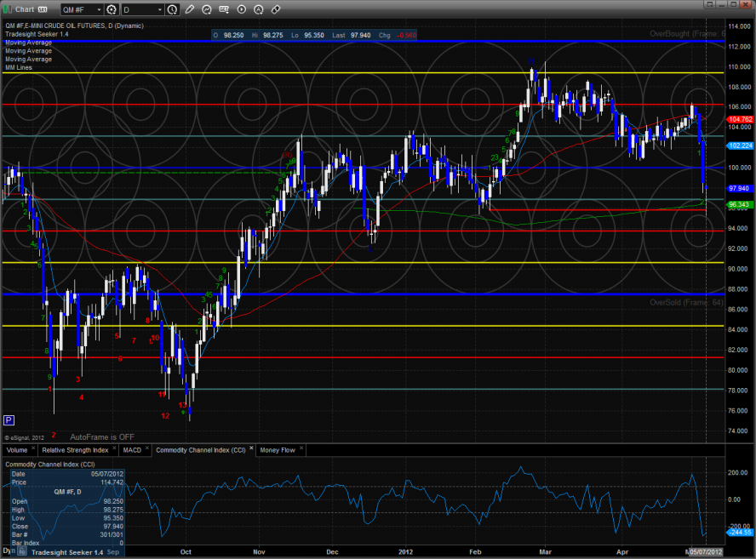Toggle the AutoFrame is OFF label
This screenshot has height=559, width=756.
[x=102, y=436]
